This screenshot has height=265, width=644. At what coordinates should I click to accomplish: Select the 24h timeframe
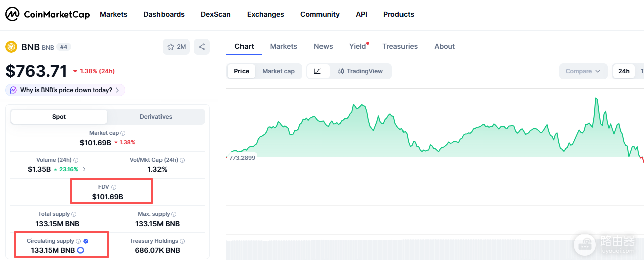pos(624,71)
